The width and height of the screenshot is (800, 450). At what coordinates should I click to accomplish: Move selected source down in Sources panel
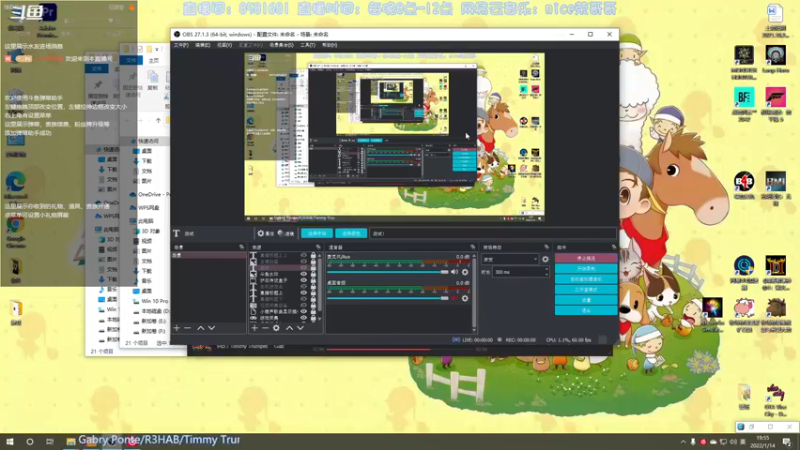(301, 328)
